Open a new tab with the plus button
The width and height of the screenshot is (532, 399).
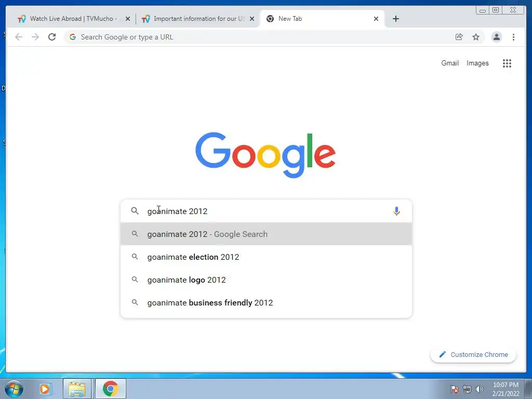(395, 19)
